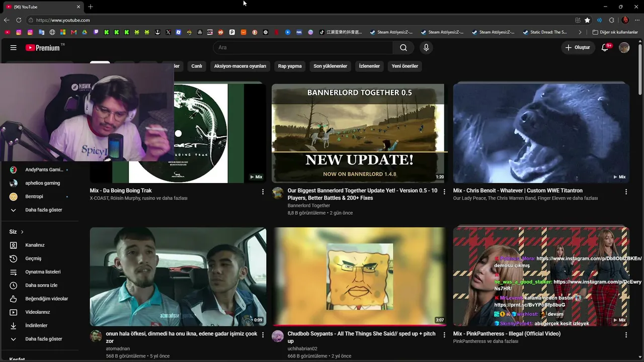Click the YouTube search input field
The height and width of the screenshot is (362, 644).
303,48
